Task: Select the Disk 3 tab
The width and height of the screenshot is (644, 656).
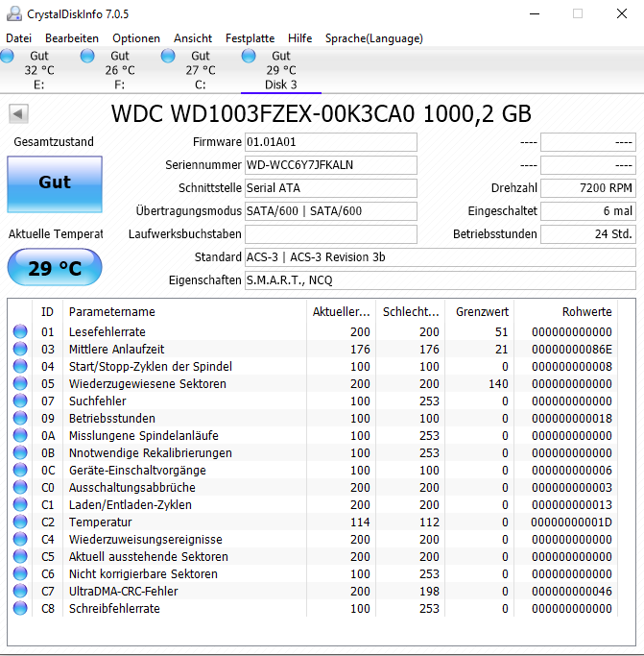Action: [x=281, y=70]
